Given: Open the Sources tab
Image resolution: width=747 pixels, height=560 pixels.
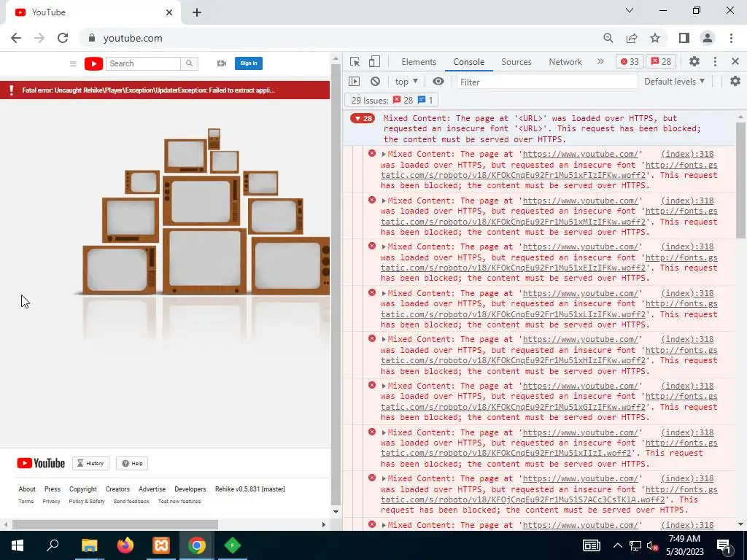Looking at the screenshot, I should pyautogui.click(x=516, y=62).
